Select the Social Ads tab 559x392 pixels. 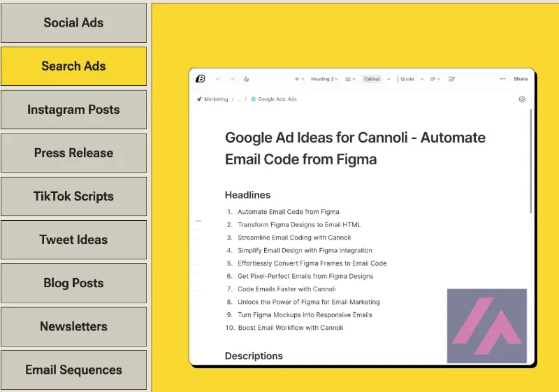coord(73,23)
